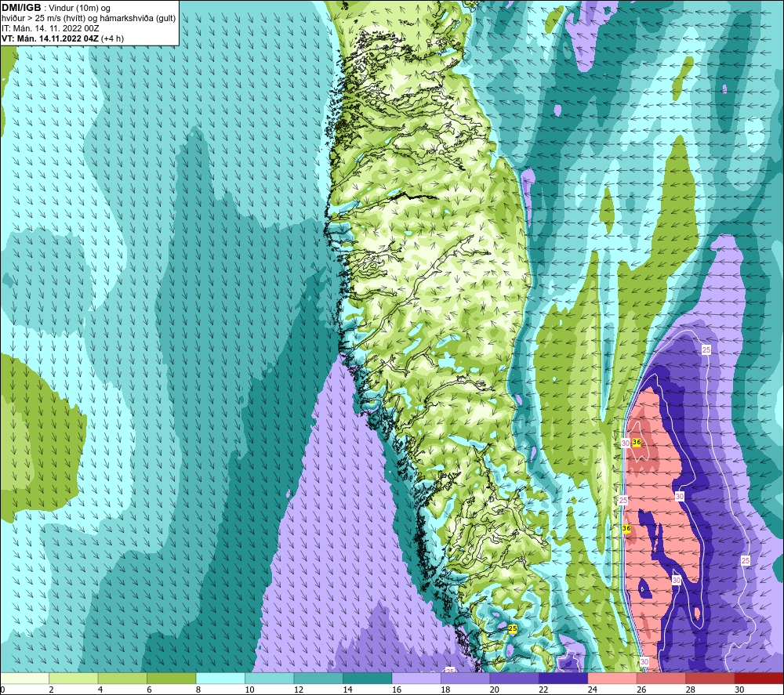Click the dark indigo 22–24 m/s legend swatch
Viewport: 784px width, 695px height.
[564, 679]
